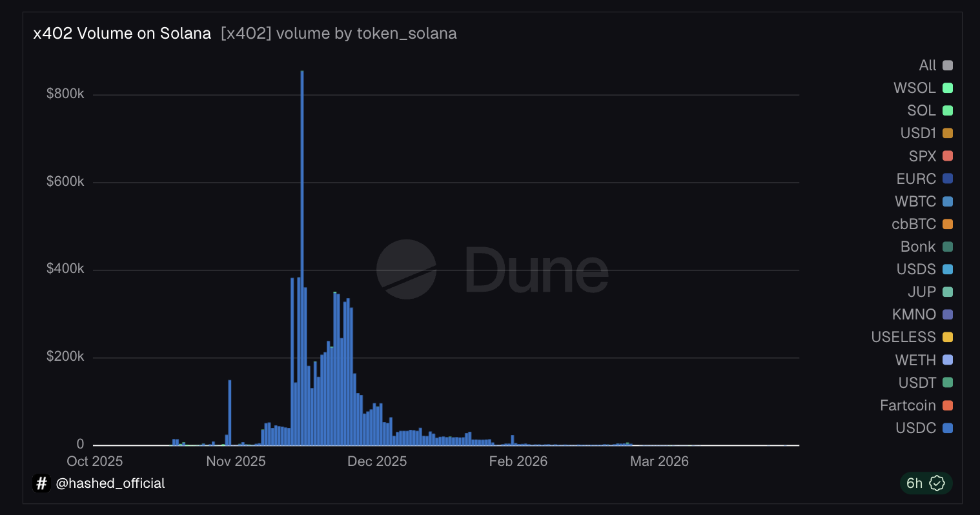Toggle WSOL series in legend
Viewport: 980px width, 515px height.
pyautogui.click(x=923, y=88)
